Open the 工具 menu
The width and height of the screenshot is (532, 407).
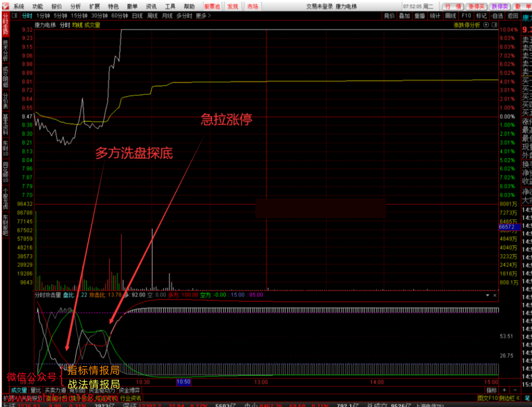171,6
